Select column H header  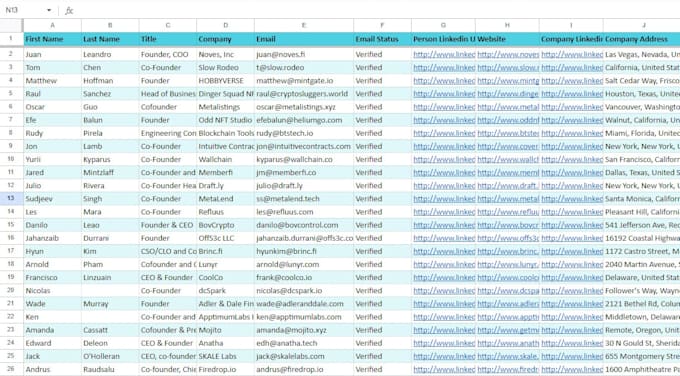[x=507, y=25]
